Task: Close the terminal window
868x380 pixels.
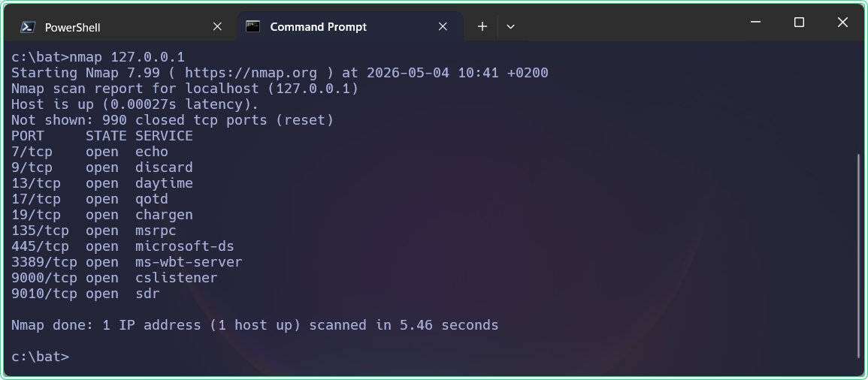Action: tap(842, 22)
